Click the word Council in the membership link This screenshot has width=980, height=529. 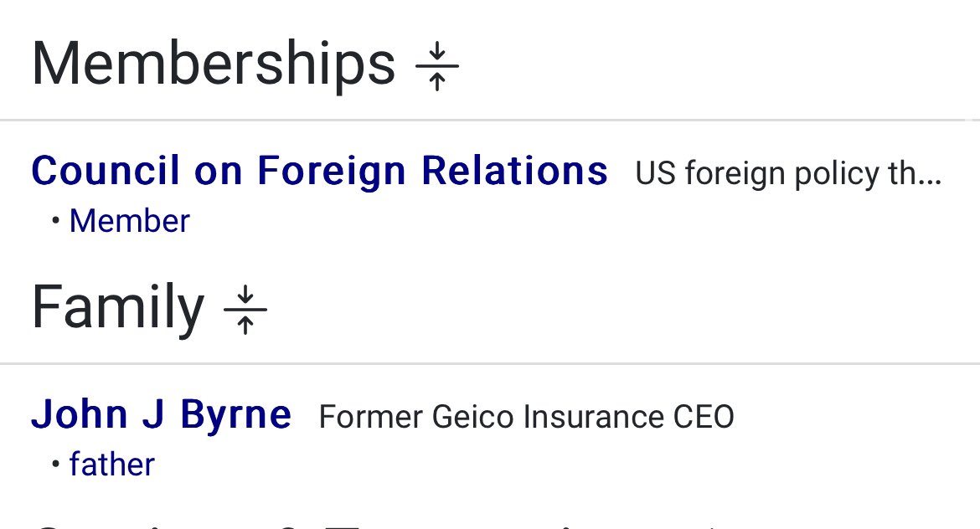(106, 171)
